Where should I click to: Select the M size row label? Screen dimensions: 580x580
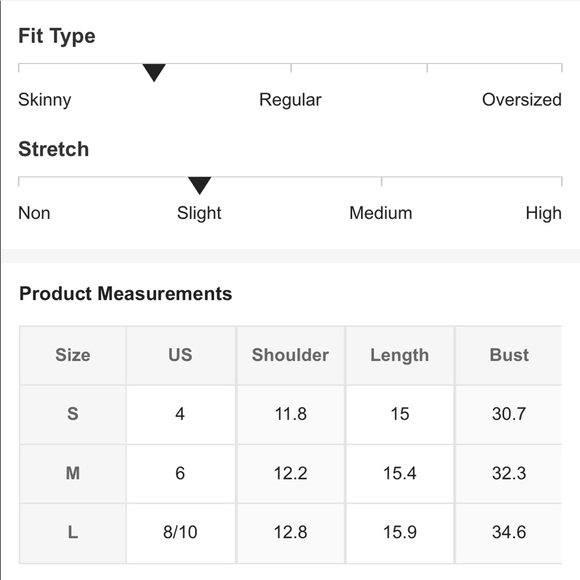[x=73, y=473]
